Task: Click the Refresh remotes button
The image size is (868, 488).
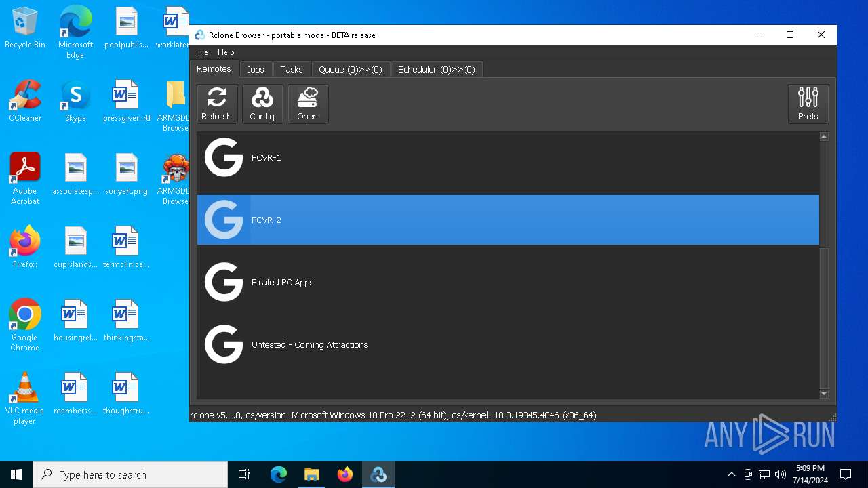Action: 217,104
